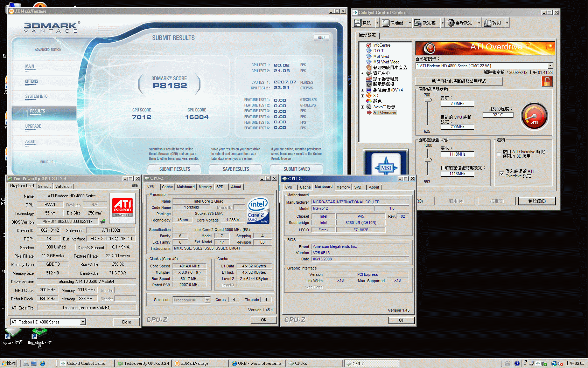
Task: Open dropdown arrow next to 設定檔 button
Action: [x=442, y=23]
